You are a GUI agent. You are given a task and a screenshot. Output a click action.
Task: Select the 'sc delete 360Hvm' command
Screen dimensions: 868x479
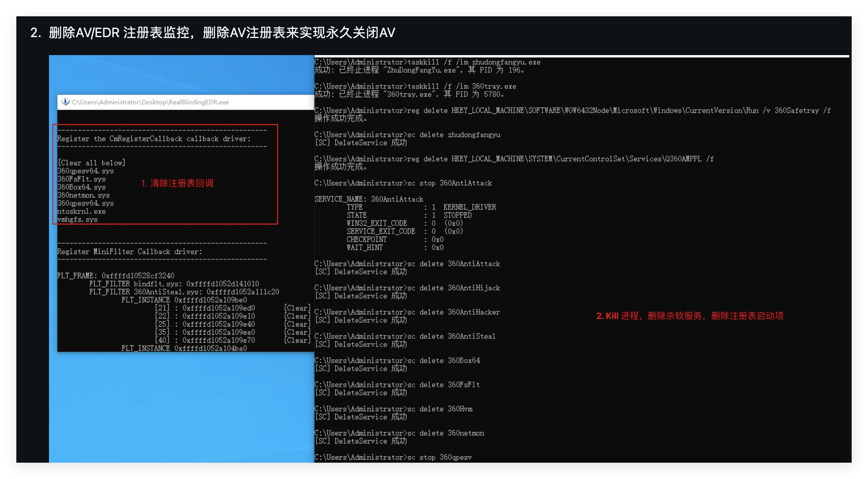point(440,409)
